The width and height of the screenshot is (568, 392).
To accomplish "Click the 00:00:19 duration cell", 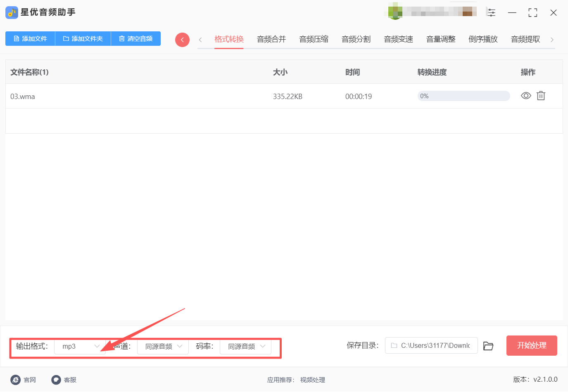I will click(x=359, y=97).
